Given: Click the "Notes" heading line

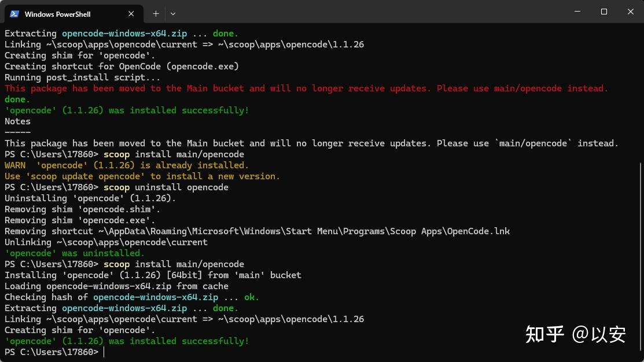Looking at the screenshot, I should [18, 121].
